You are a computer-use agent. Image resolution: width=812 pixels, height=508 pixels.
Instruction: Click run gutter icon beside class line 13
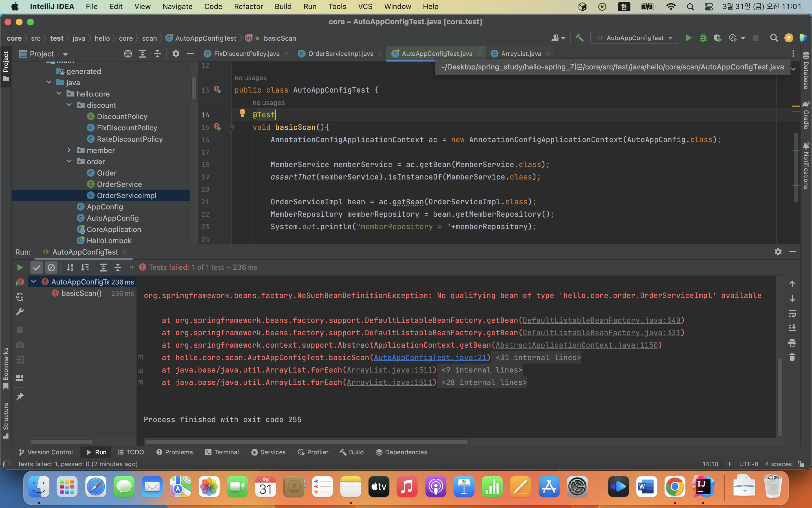[x=217, y=90]
